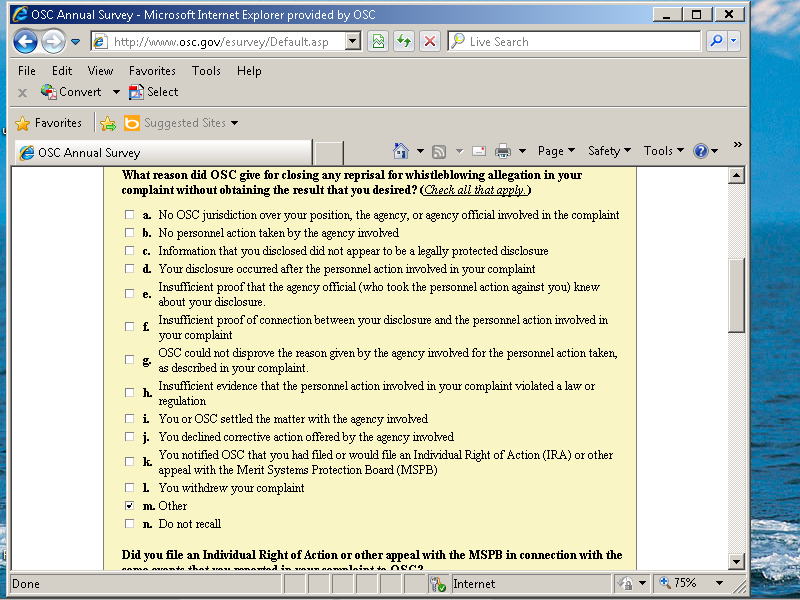Click the Read Mail envelope icon

point(479,151)
